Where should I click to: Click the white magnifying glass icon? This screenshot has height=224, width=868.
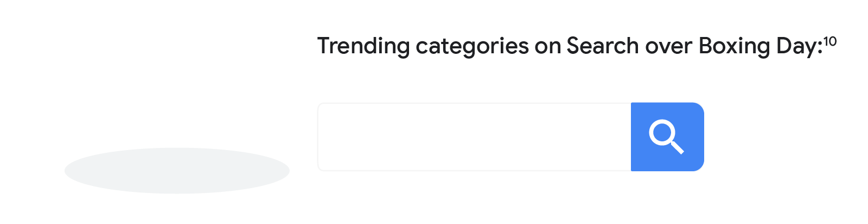coord(667,138)
